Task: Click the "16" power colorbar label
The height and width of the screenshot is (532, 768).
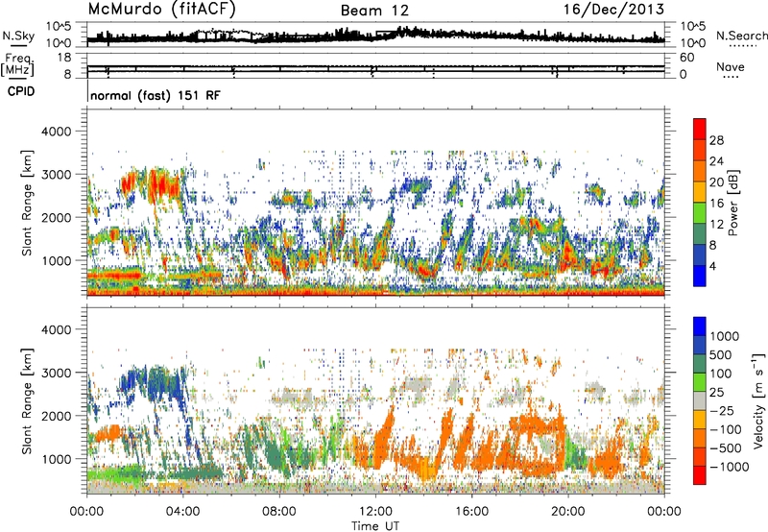Action: (x=716, y=204)
